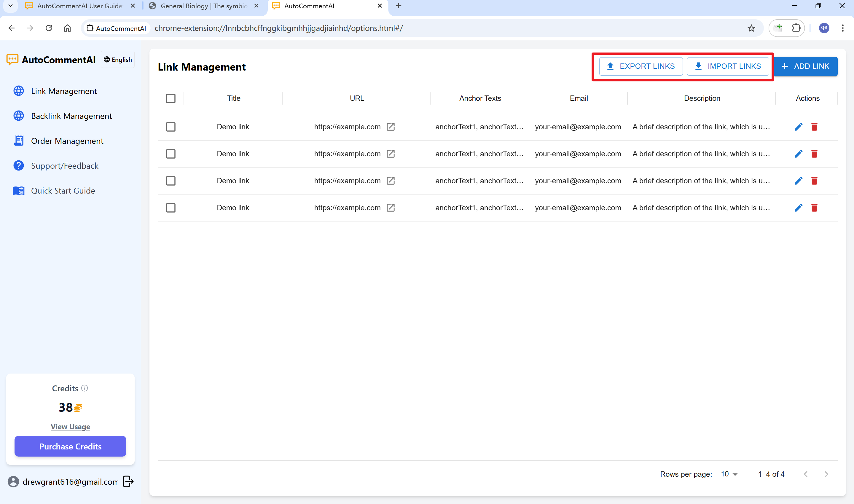854x504 pixels.
Task: Click the ADD LINK button
Action: [x=805, y=66]
